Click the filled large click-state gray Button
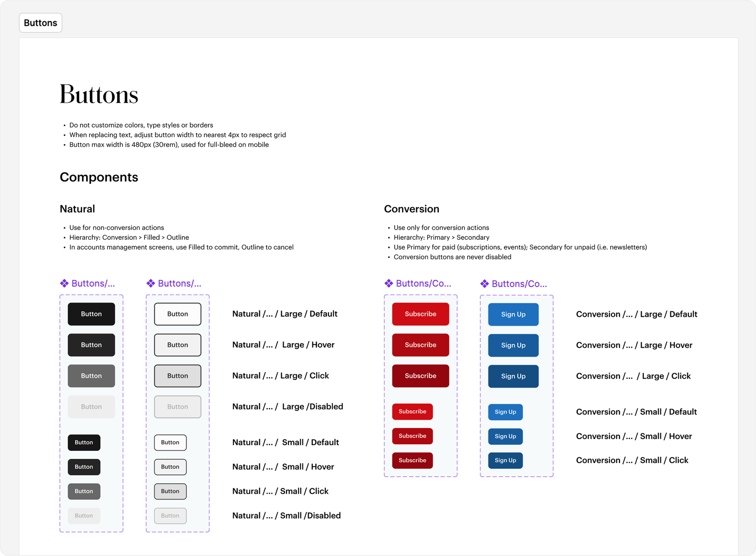The image size is (756, 556). [x=91, y=376]
